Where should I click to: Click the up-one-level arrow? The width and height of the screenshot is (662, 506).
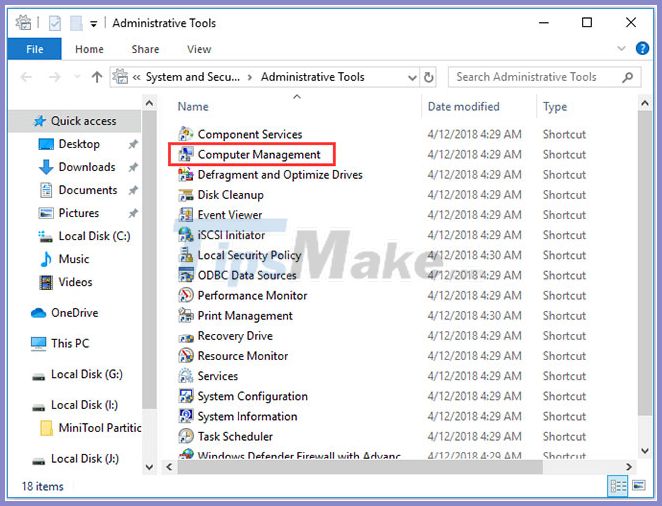[97, 77]
